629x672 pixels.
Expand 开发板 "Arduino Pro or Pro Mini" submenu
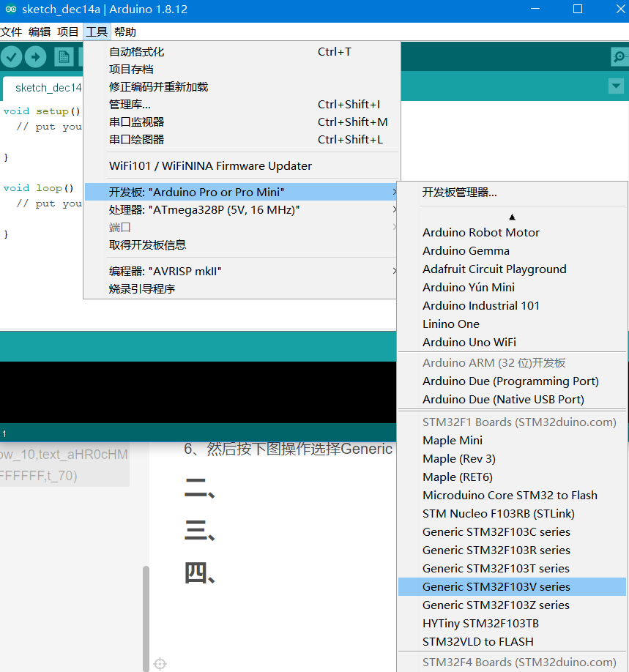coord(241,192)
